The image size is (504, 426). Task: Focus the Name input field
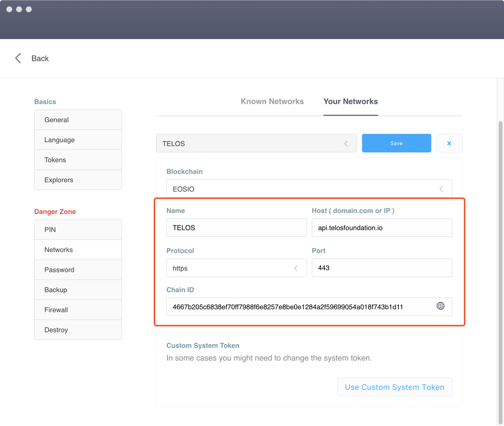236,228
